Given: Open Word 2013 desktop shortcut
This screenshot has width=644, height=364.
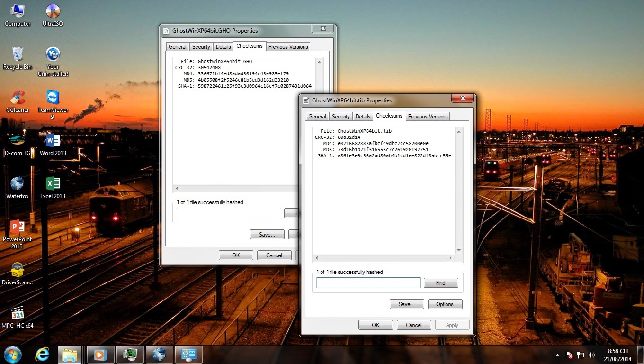Looking at the screenshot, I should (x=53, y=141).
